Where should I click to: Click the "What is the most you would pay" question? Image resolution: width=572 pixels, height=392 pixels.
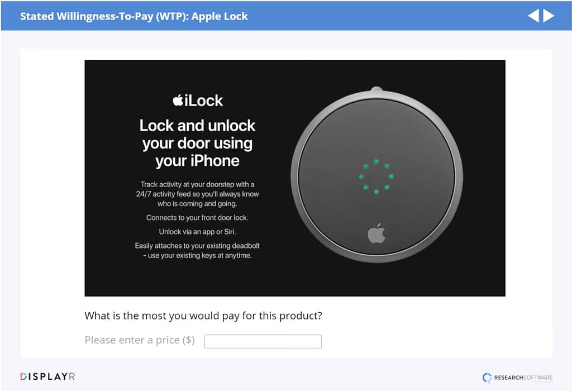[x=203, y=315]
